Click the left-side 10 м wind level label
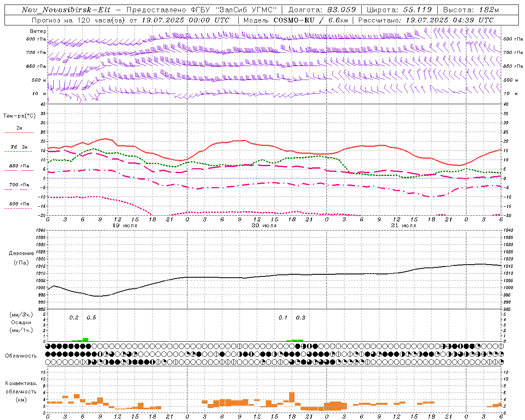 point(39,94)
